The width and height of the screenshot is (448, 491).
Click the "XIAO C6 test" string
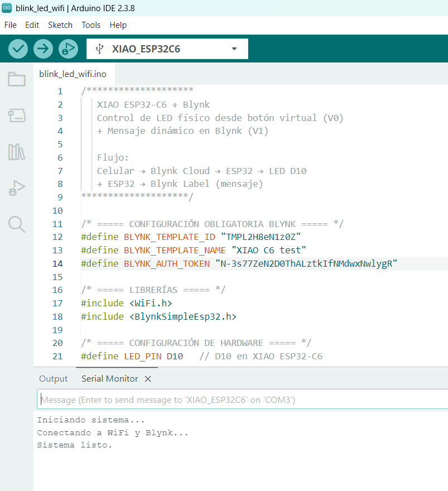(268, 250)
